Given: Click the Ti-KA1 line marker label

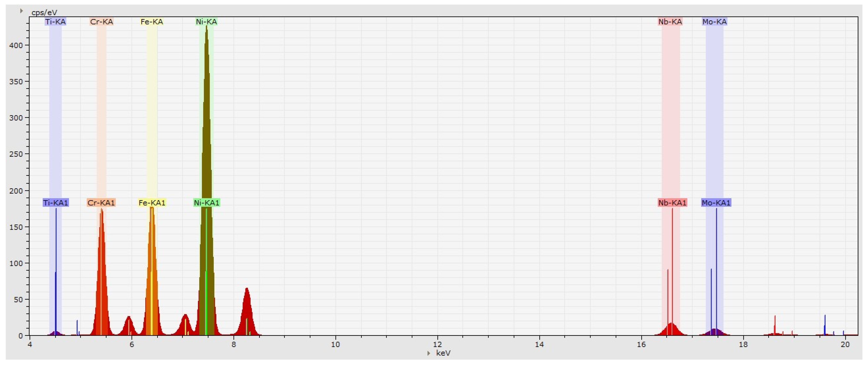Looking at the screenshot, I should pyautogui.click(x=56, y=203).
